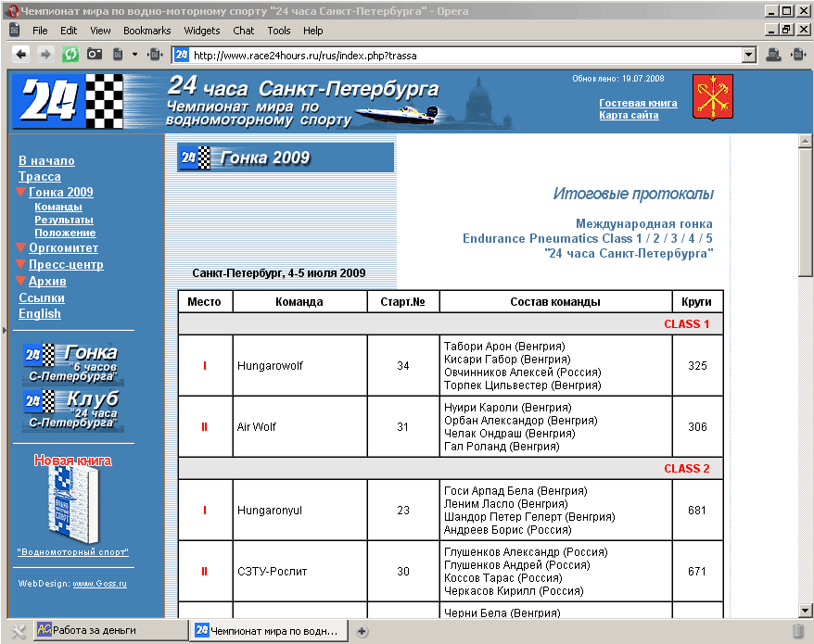Open the Положение submenu link
814x644 pixels.
[65, 233]
